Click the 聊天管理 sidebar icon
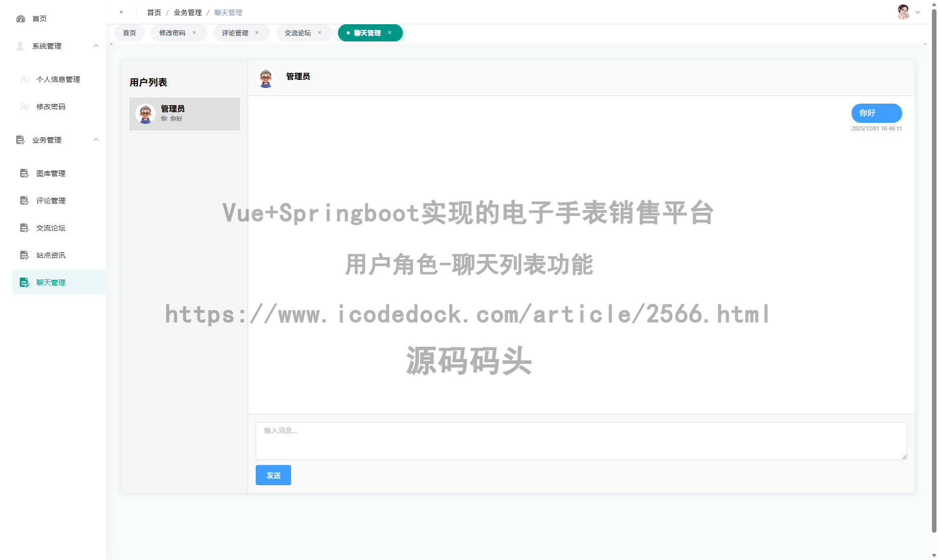 click(x=24, y=282)
